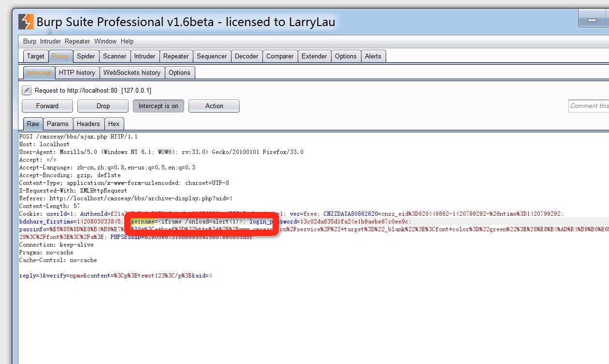Click the Comment this item field
Screen dimensions: 609x364
589,106
